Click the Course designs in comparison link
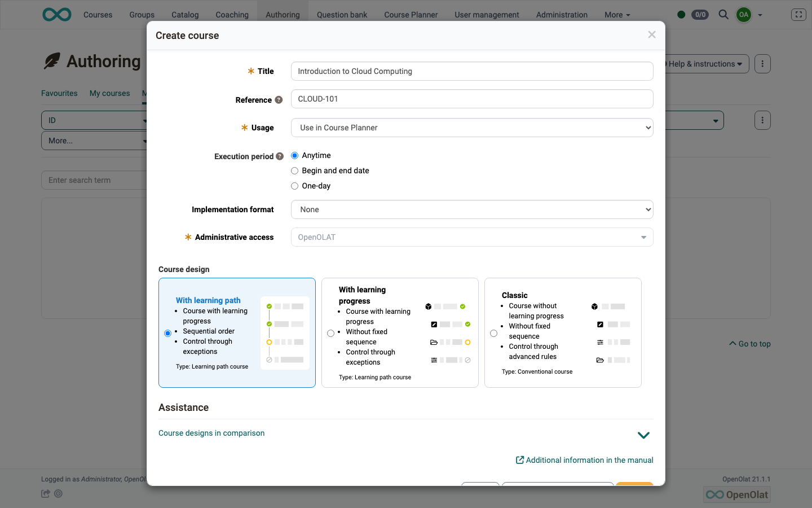This screenshot has height=508, width=812. pyautogui.click(x=211, y=433)
